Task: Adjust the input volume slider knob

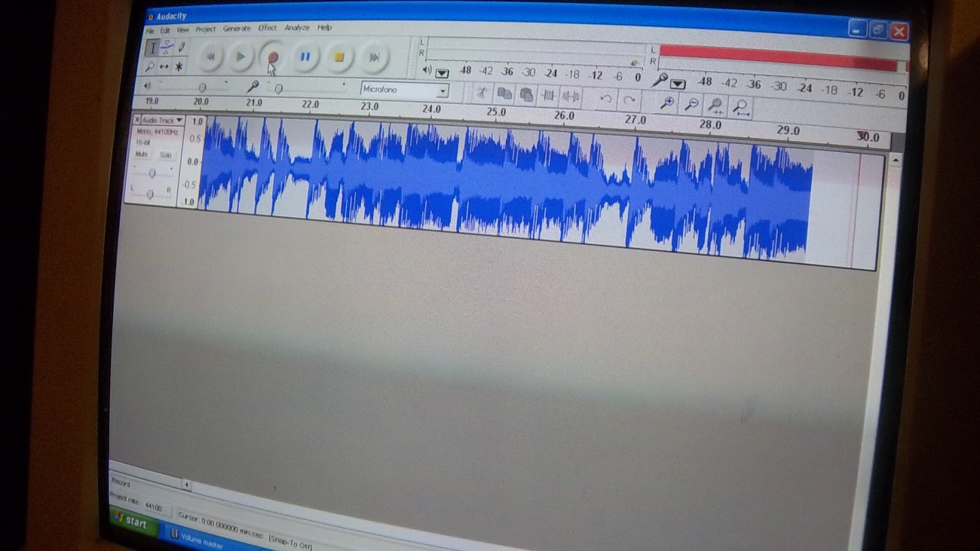Action: click(279, 89)
